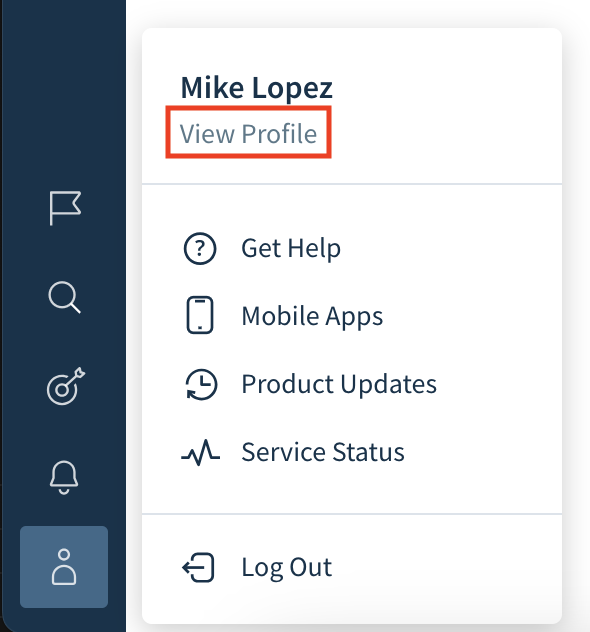Open the View Profile link

tap(248, 133)
